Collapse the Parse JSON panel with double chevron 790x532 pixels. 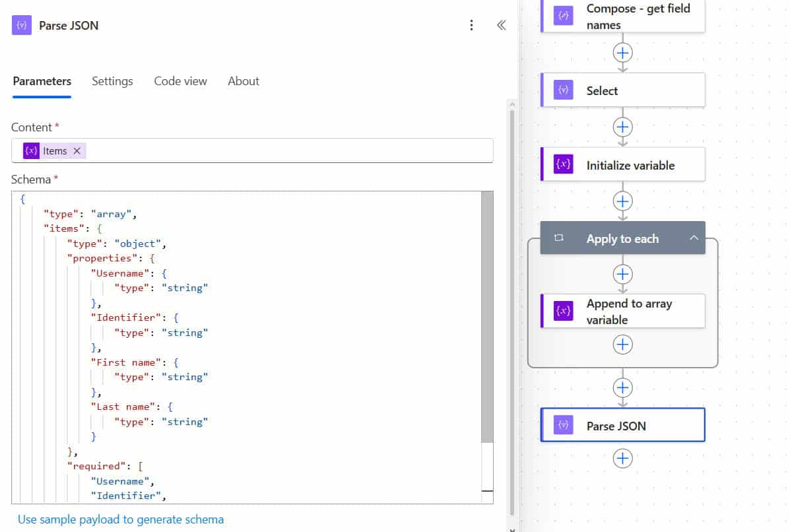502,25
